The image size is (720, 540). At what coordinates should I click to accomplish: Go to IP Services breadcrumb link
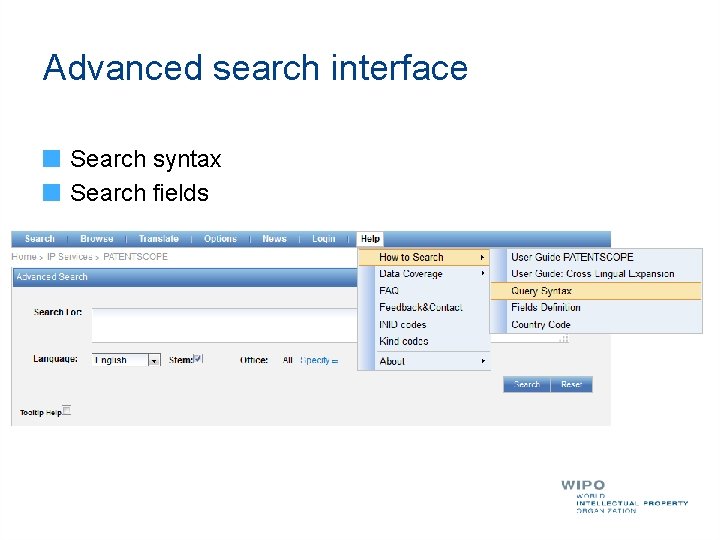tap(70, 257)
